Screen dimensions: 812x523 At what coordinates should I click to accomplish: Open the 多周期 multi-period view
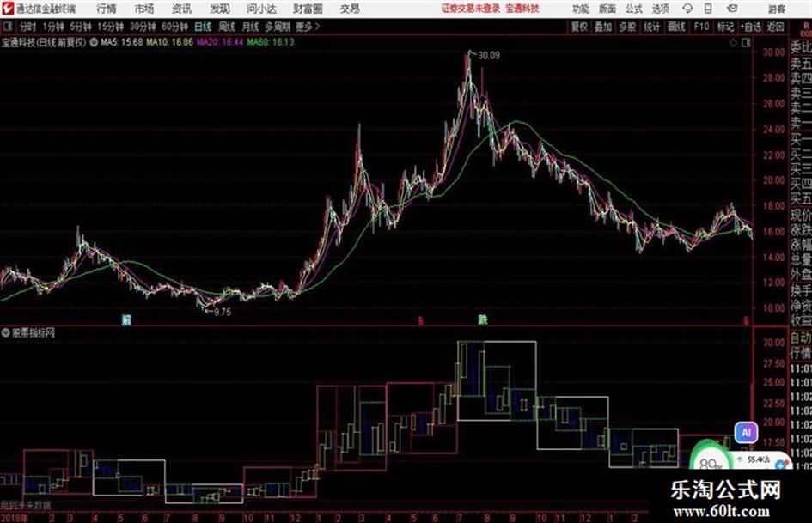(278, 27)
